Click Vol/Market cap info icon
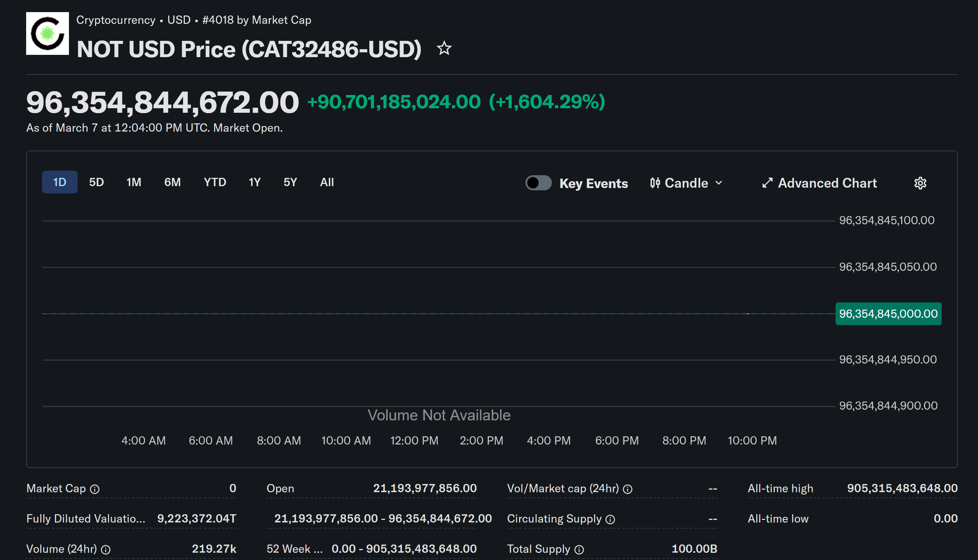 [x=627, y=489]
